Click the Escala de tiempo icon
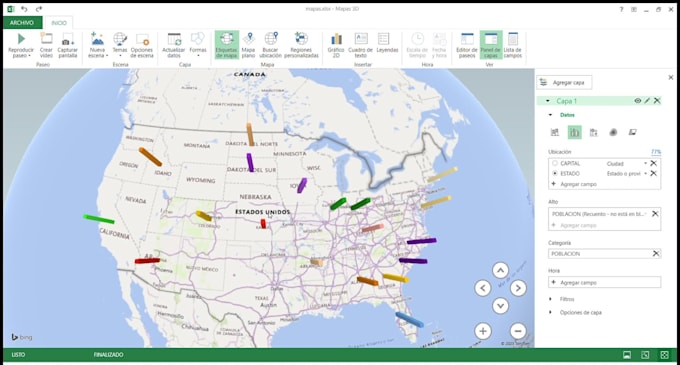 pyautogui.click(x=417, y=39)
